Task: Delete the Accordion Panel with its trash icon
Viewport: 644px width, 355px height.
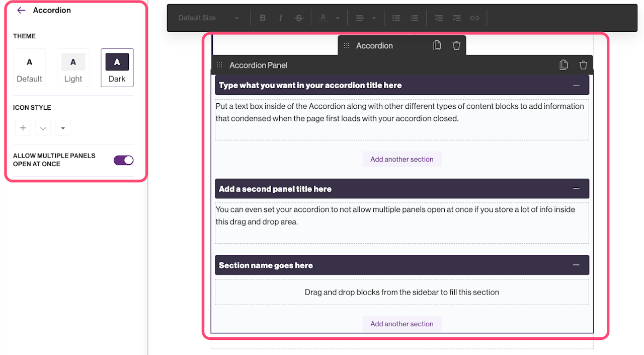Action: tap(583, 65)
